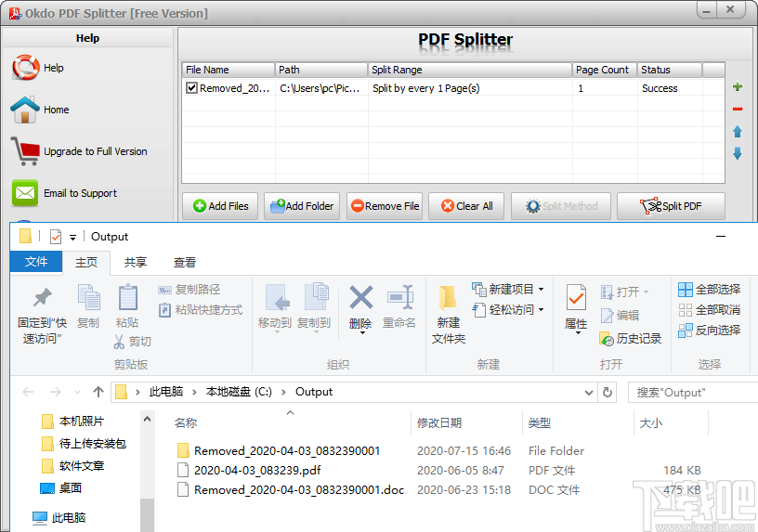This screenshot has height=532, width=758.
Task: Clear All files from the list
Action: (466, 206)
